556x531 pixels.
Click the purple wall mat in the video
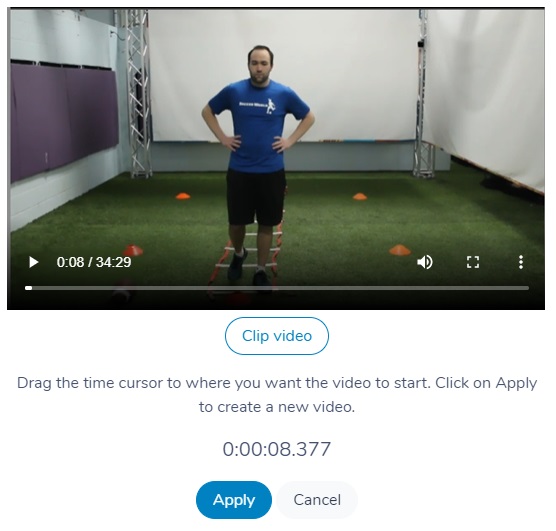(64, 121)
